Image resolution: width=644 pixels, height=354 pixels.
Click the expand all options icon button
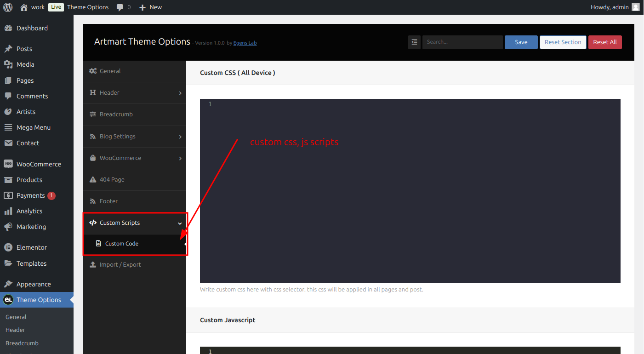(414, 42)
